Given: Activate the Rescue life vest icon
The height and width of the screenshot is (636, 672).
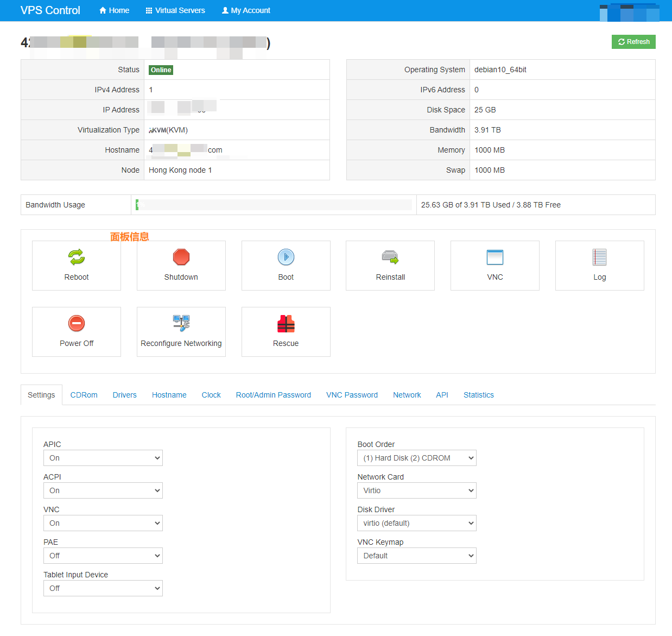Looking at the screenshot, I should pos(286,324).
